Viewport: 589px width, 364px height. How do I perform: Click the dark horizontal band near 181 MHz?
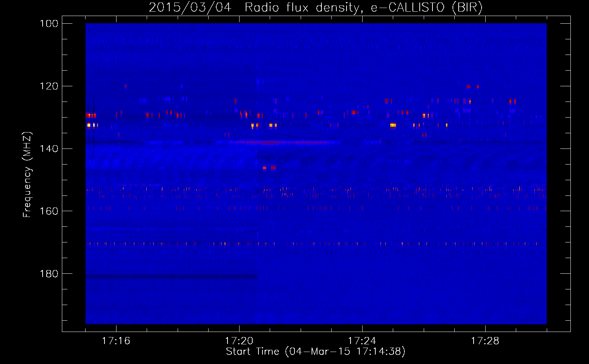coord(171,277)
